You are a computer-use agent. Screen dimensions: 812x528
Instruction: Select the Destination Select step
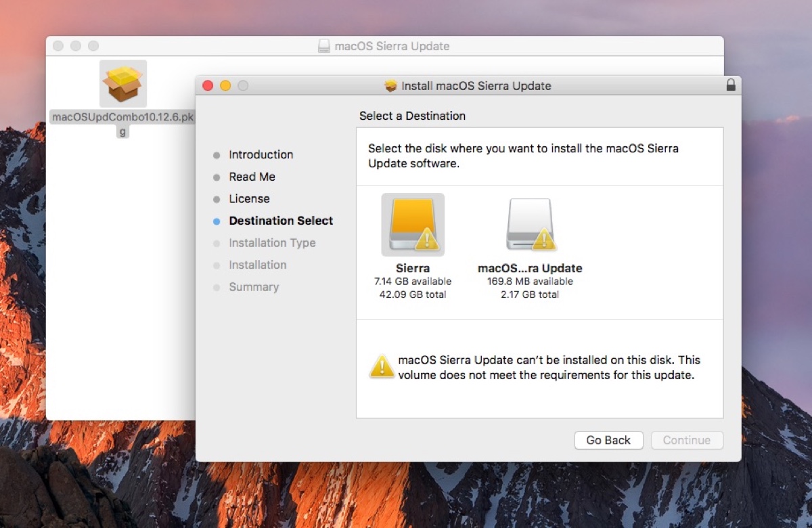coord(281,221)
